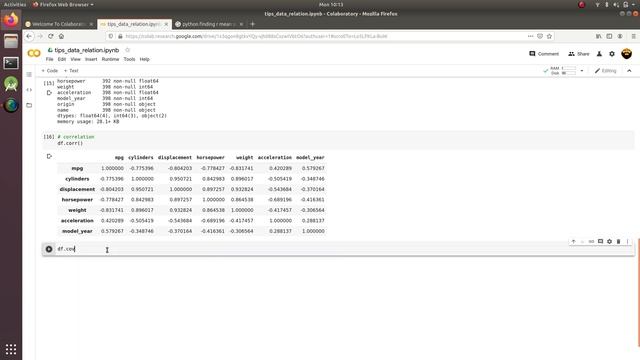Image resolution: width=640 pixels, height=360 pixels.
Task: Move the active cell up
Action: tap(573, 242)
